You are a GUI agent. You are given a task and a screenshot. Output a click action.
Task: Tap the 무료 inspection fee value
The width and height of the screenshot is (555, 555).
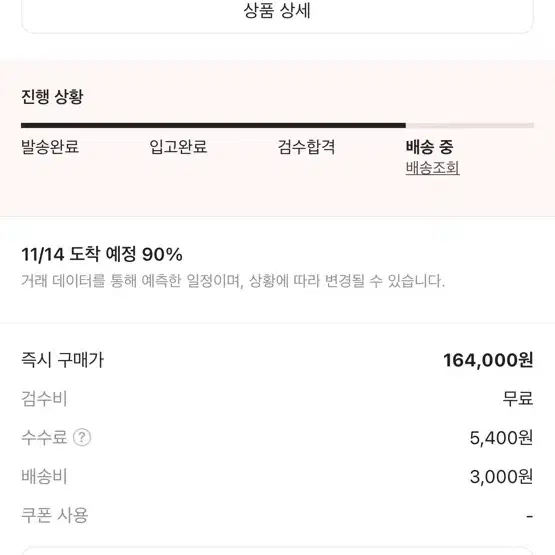pos(518,398)
